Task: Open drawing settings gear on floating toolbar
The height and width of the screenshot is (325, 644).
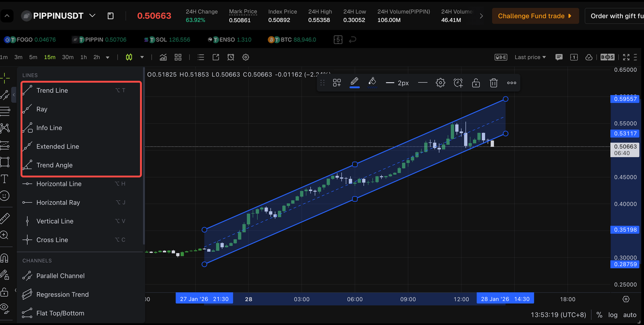Action: [x=440, y=83]
